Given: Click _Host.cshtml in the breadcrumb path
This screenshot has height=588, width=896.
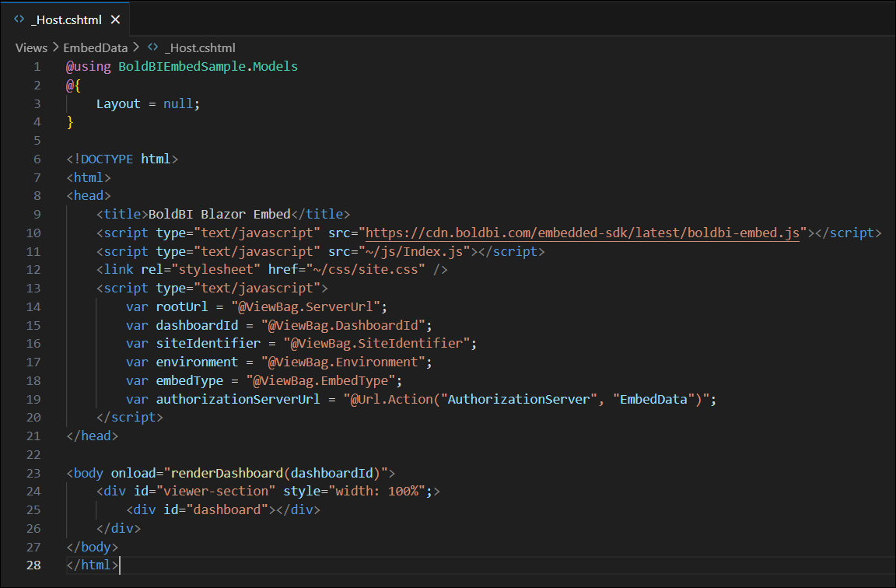Looking at the screenshot, I should (201, 47).
